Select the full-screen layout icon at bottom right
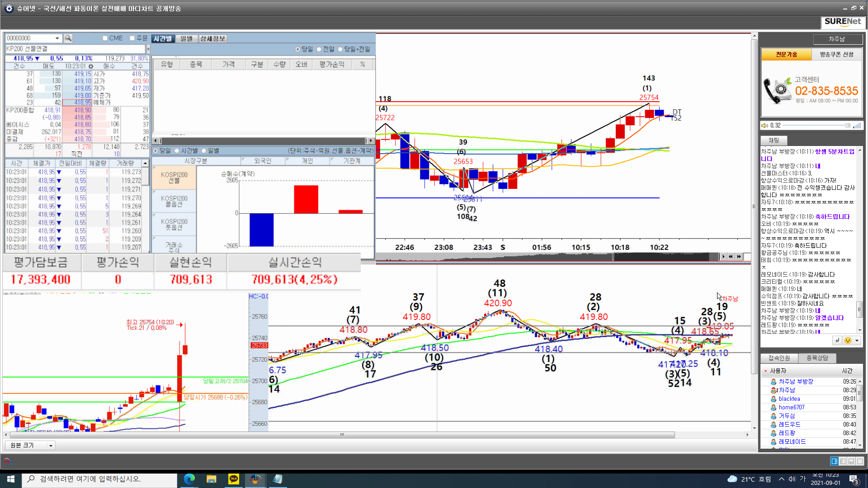The image size is (868, 488). pos(860,461)
